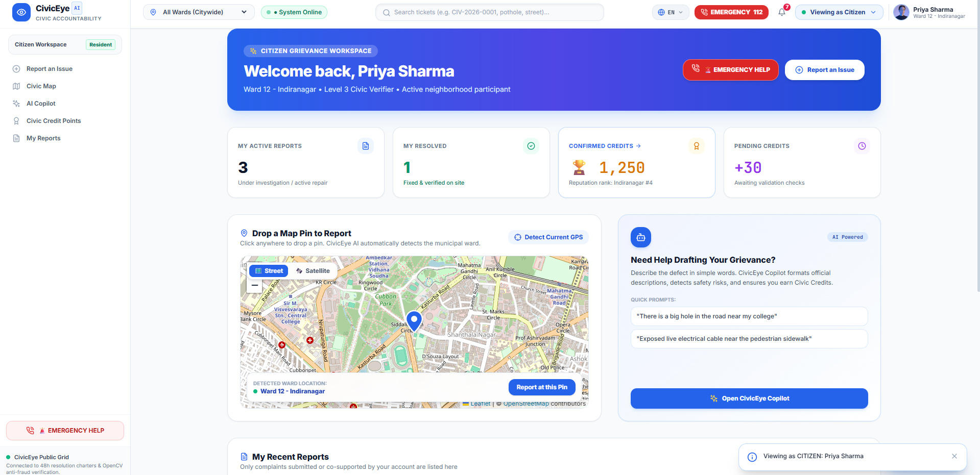Click the Confirmed Credits link

[605, 146]
